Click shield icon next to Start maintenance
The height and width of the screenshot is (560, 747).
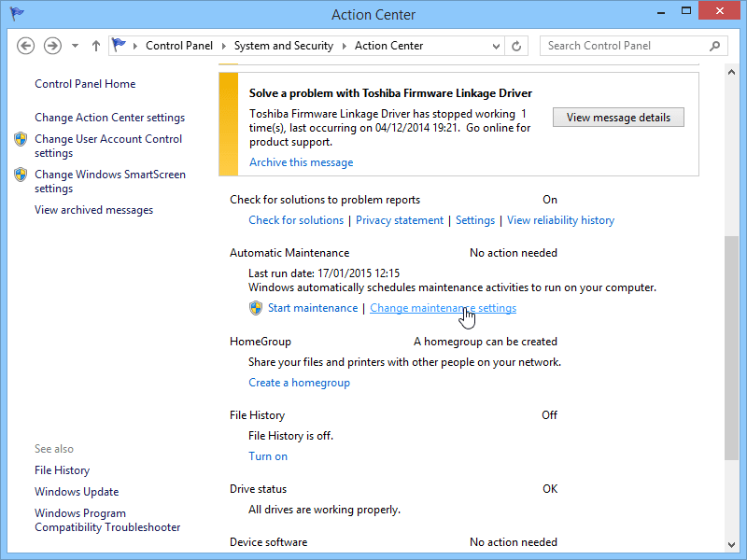pyautogui.click(x=256, y=308)
